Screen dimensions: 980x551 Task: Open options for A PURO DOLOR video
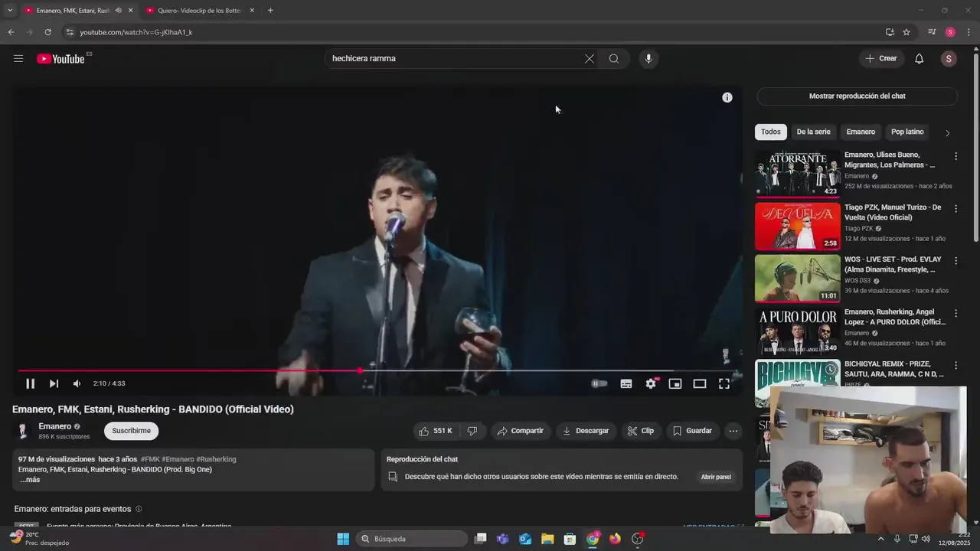955,313
